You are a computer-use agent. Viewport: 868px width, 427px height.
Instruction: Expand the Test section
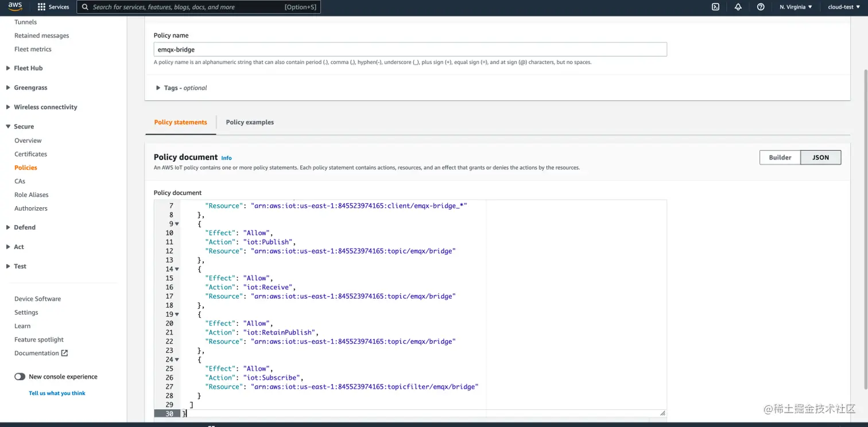16,266
